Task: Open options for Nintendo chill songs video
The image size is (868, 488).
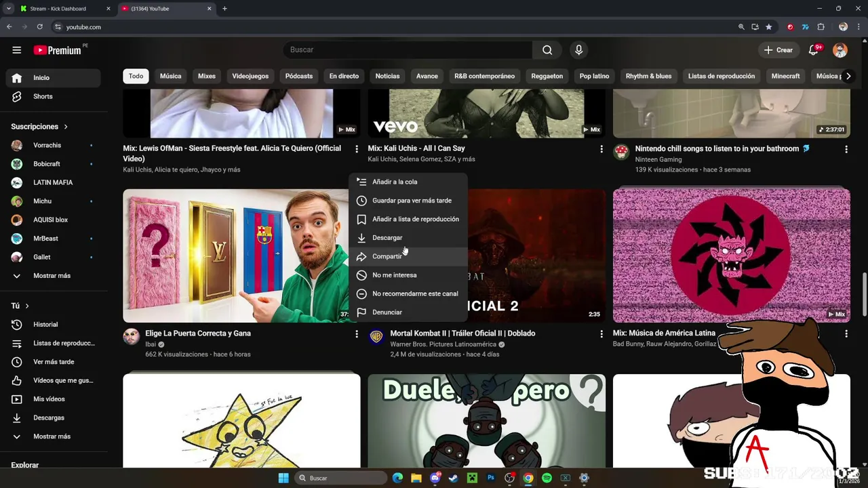Action: pos(846,149)
